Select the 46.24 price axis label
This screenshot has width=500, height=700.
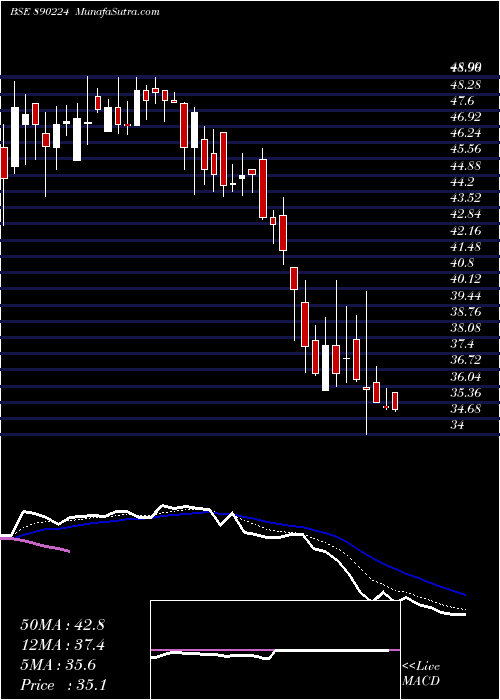point(466,133)
